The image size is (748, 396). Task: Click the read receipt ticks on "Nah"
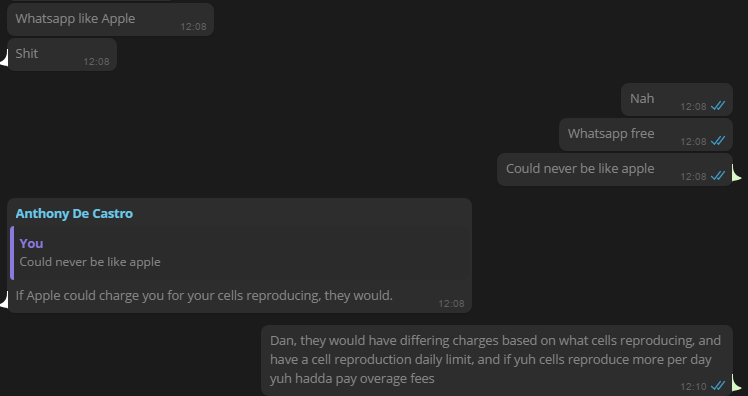(718, 106)
